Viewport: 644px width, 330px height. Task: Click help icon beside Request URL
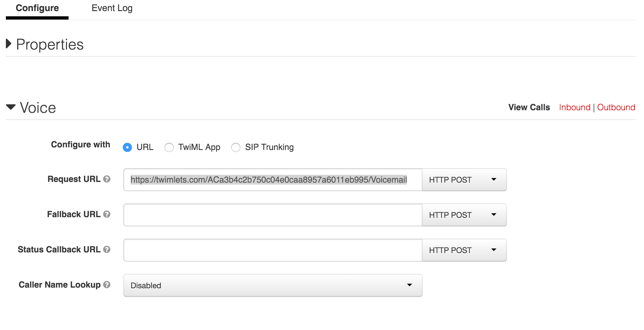pos(107,179)
